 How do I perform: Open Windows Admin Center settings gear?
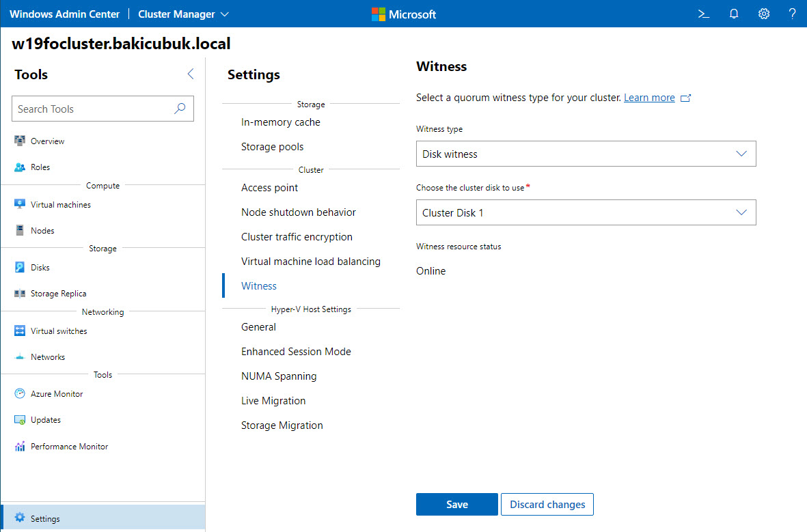764,14
